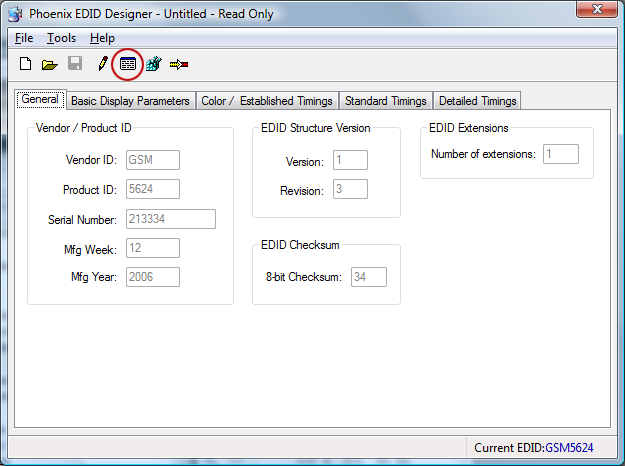The image size is (625, 466).
Task: Open the File menu
Action: coord(24,38)
